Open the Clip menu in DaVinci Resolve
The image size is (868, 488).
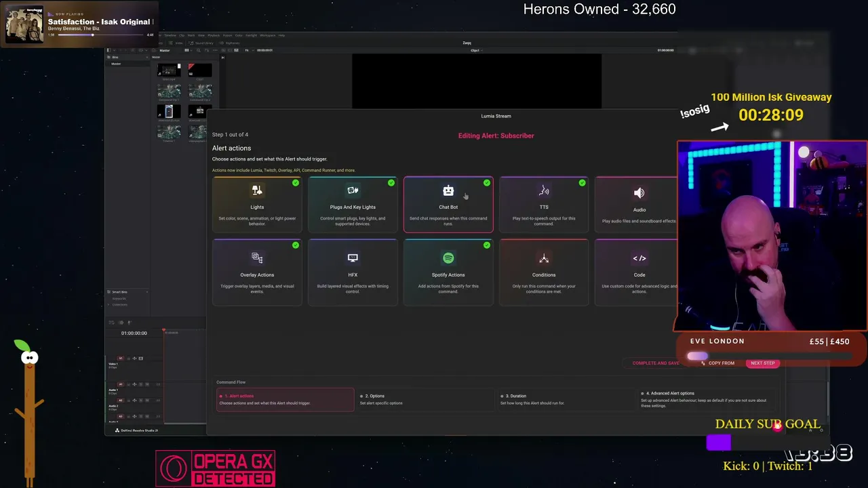tap(182, 35)
